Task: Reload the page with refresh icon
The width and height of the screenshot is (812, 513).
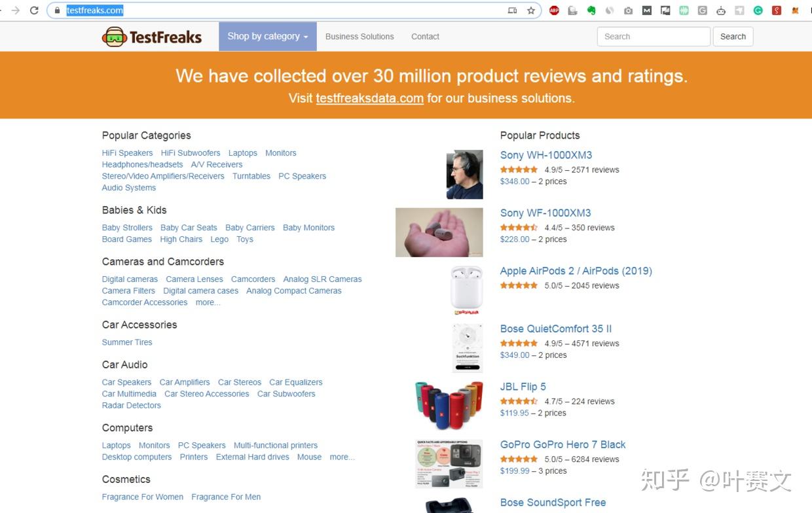Action: [34, 10]
